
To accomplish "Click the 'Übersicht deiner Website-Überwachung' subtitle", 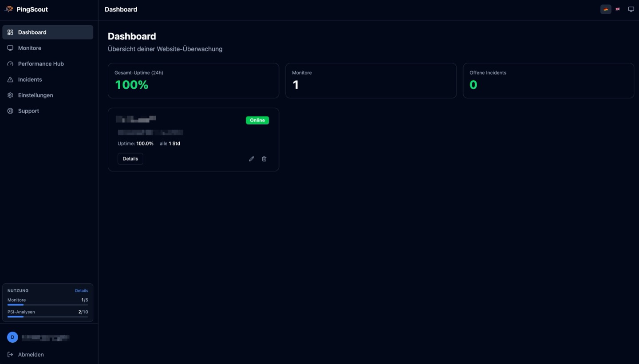I will pos(165,49).
